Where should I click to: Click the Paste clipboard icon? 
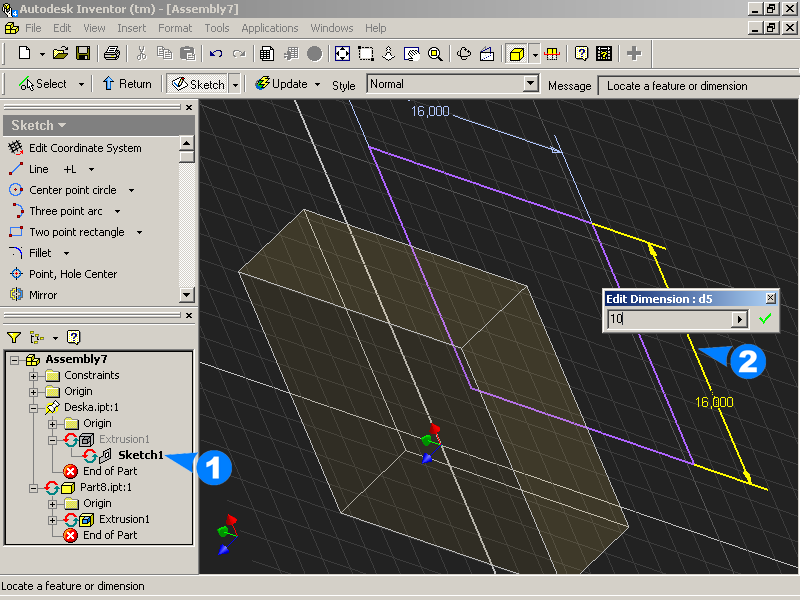(188, 53)
